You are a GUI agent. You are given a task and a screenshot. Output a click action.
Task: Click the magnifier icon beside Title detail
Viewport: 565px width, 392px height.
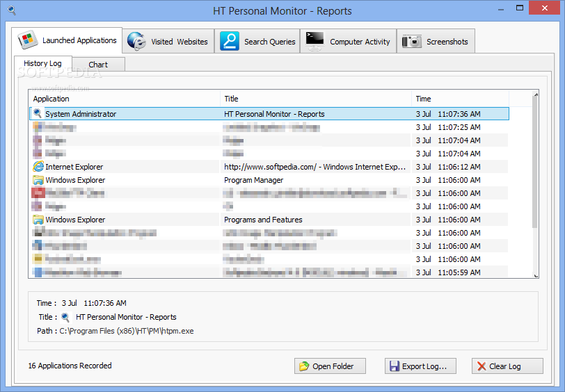click(x=65, y=317)
